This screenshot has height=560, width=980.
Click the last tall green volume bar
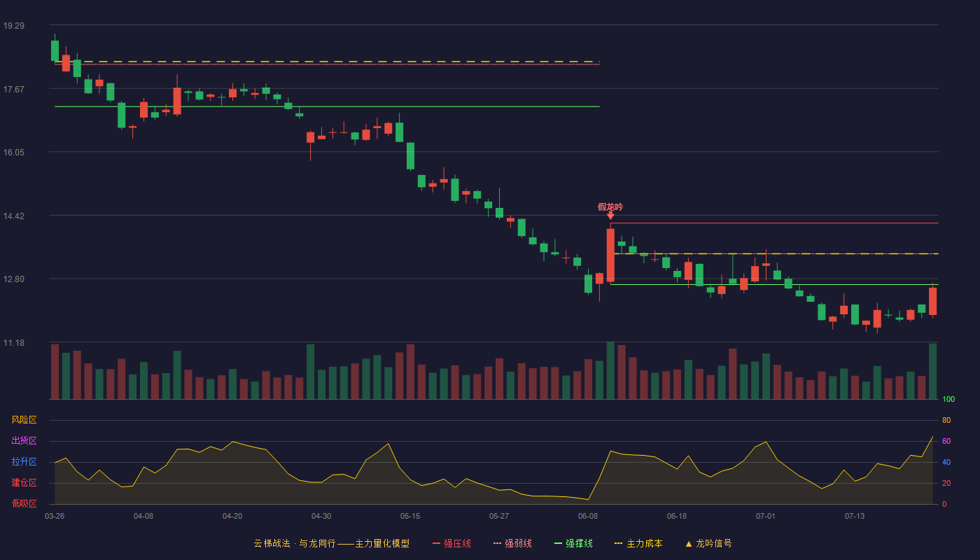(x=932, y=371)
